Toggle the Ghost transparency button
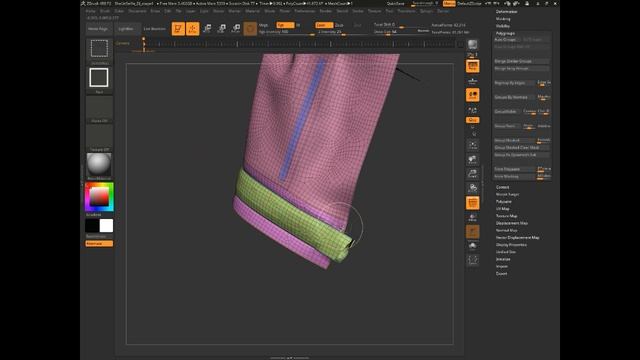Image resolution: width=640 pixels, height=360 pixels. pos(473,232)
